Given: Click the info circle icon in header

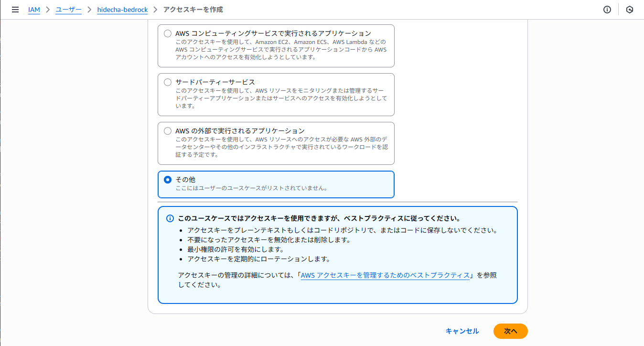Looking at the screenshot, I should pos(607,10).
